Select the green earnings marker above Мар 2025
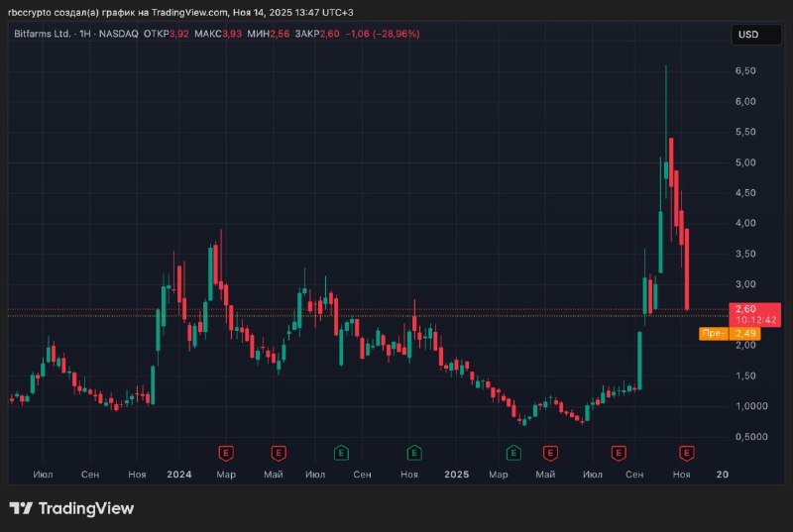Screen dimensions: 793x532 click(513, 453)
